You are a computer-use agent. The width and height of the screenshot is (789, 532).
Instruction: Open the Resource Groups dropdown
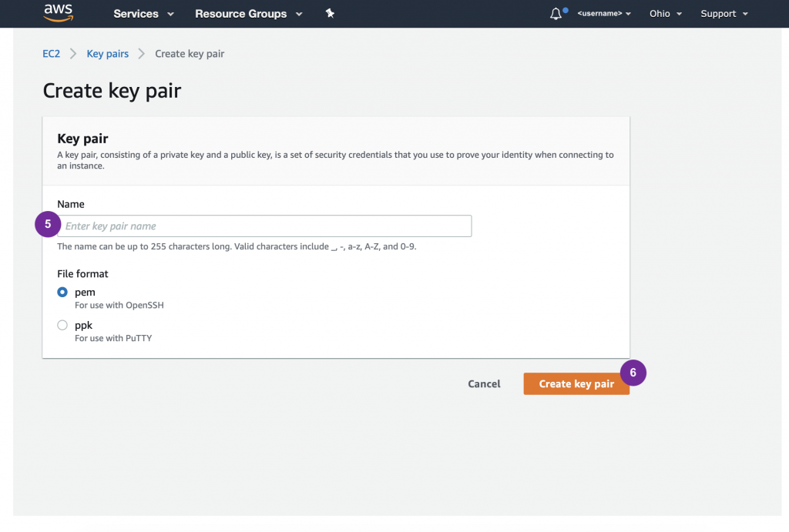[x=248, y=14]
